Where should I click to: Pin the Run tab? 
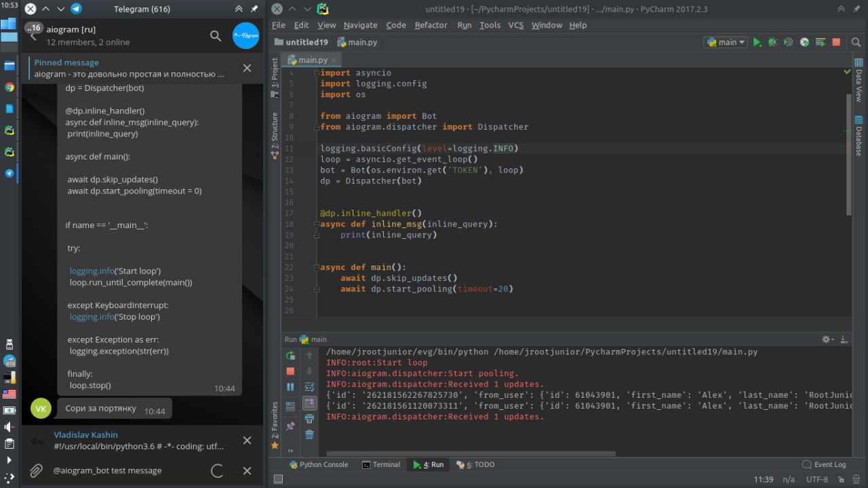click(290, 426)
